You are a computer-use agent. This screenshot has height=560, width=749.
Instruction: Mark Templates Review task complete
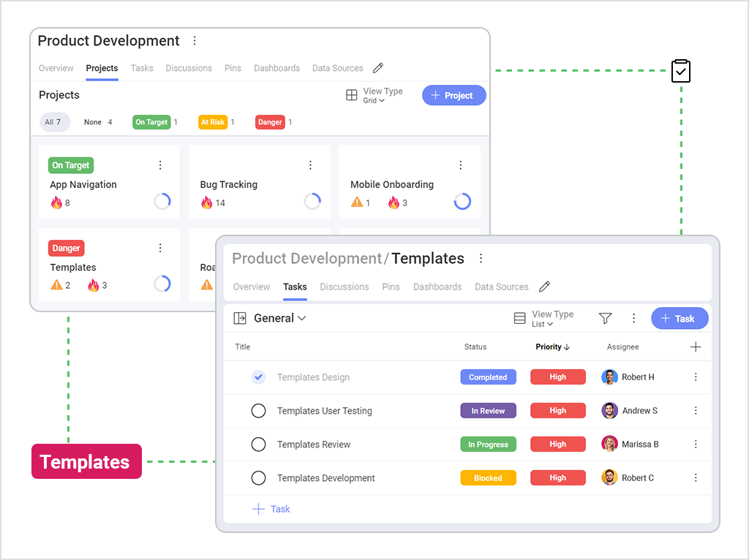pos(258,444)
